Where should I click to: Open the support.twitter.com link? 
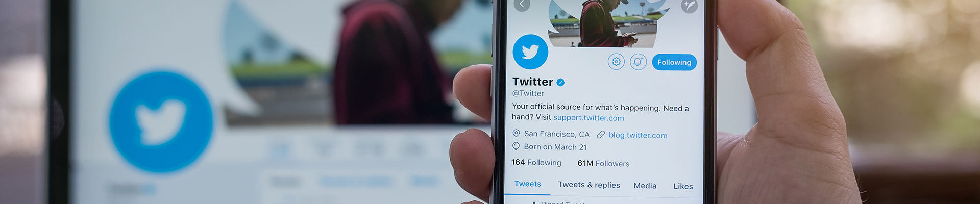point(589,118)
